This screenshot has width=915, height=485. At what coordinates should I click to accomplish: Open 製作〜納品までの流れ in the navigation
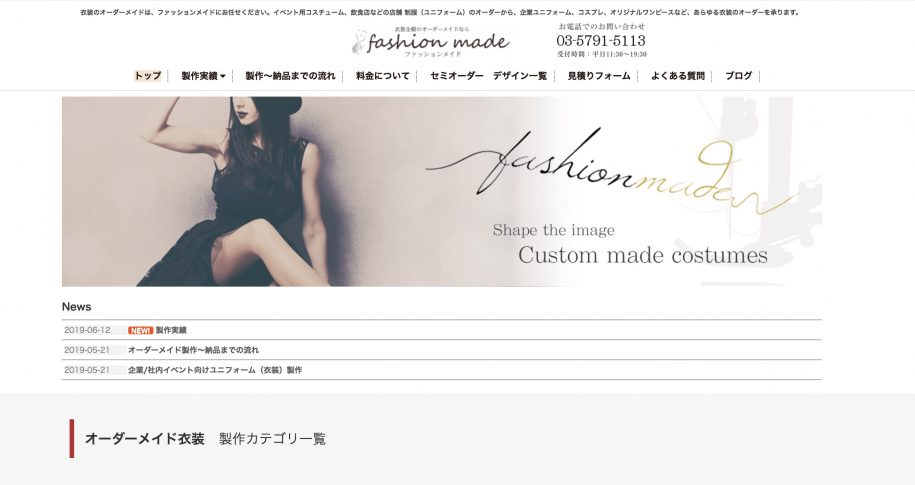(290, 76)
